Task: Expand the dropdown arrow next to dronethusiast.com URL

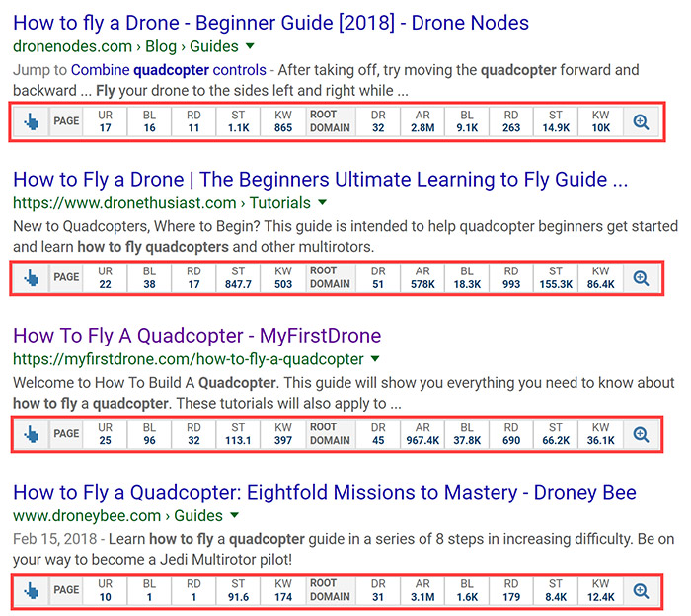Action: pos(322,202)
